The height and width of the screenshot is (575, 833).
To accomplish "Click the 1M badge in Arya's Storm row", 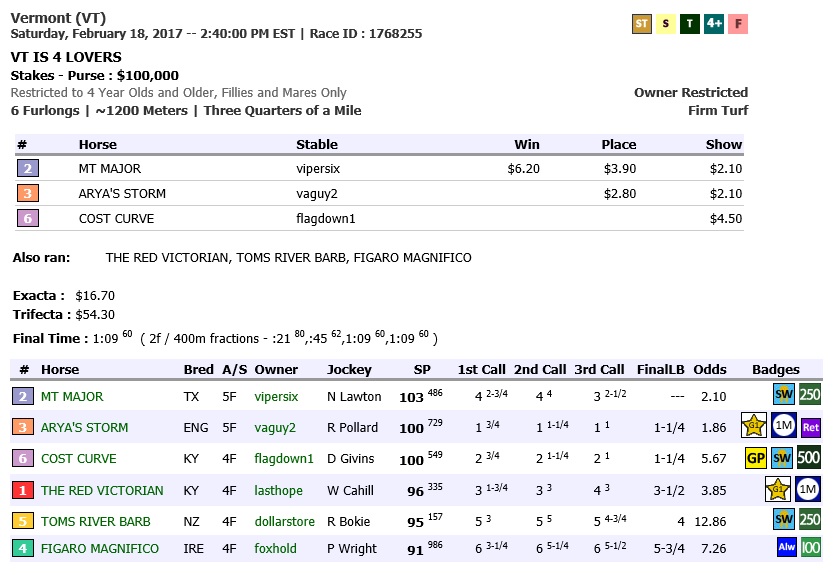I will (783, 427).
